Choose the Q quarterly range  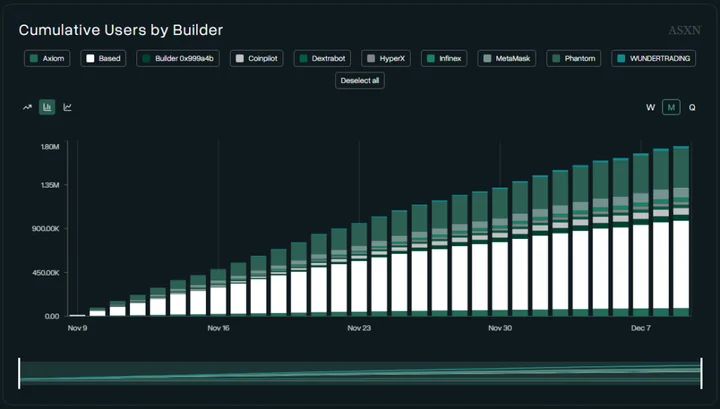[692, 107]
